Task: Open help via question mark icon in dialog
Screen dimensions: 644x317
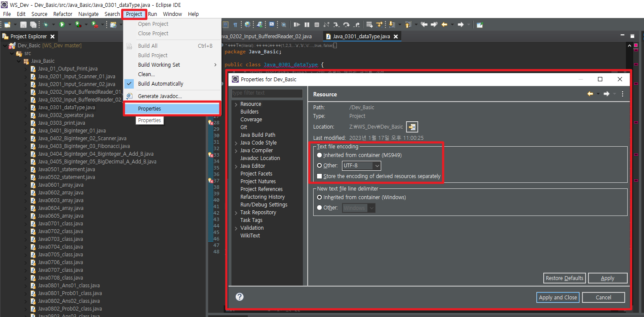Action: click(240, 297)
